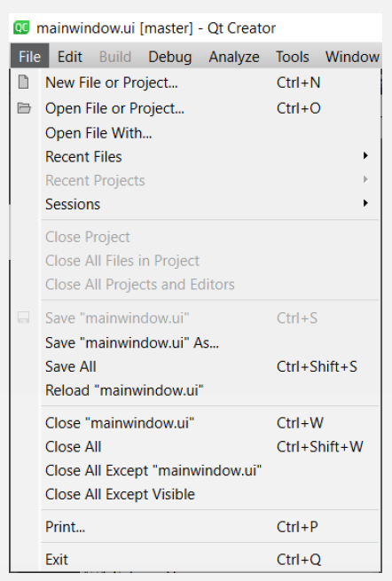Open the Analyze menu
The height and width of the screenshot is (581, 392).
(234, 57)
